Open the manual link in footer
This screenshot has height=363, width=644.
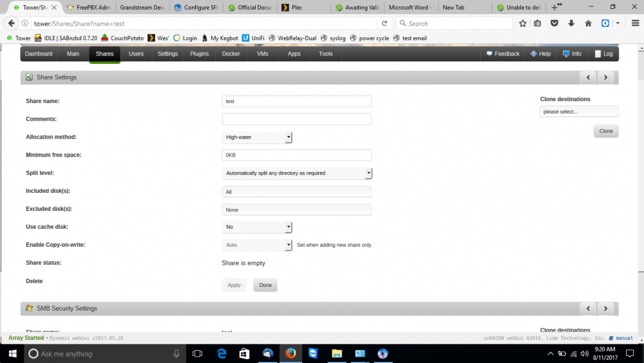coord(621,338)
